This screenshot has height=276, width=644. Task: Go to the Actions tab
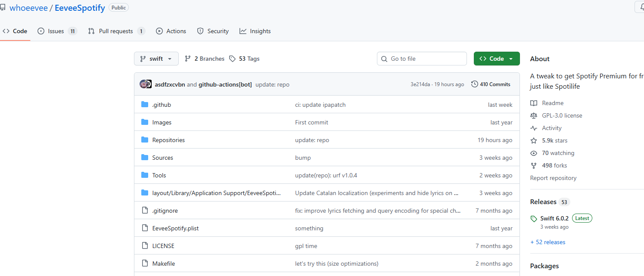pos(171,31)
